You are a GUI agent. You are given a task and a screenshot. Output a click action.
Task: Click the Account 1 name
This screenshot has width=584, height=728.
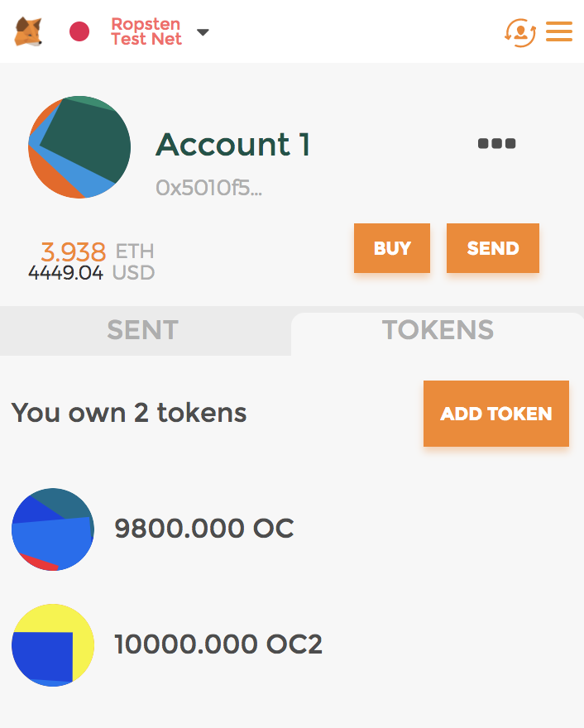click(x=232, y=144)
